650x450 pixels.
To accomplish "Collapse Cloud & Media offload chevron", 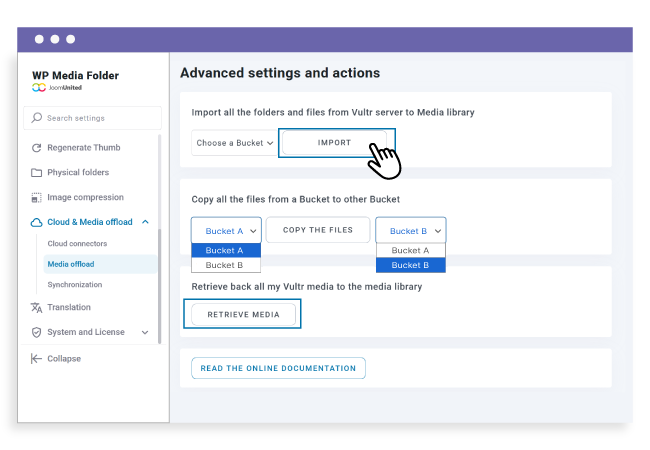I will (x=145, y=222).
